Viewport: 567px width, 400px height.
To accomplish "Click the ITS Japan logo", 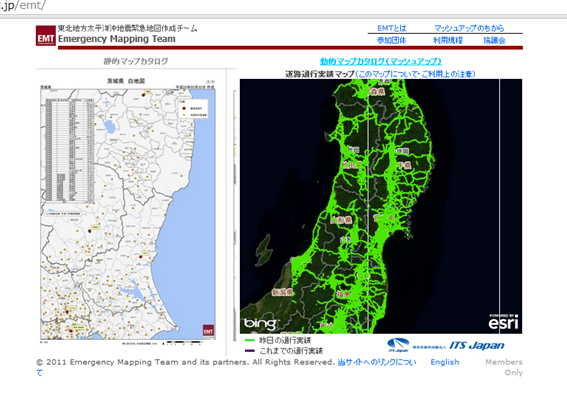I will (446, 345).
